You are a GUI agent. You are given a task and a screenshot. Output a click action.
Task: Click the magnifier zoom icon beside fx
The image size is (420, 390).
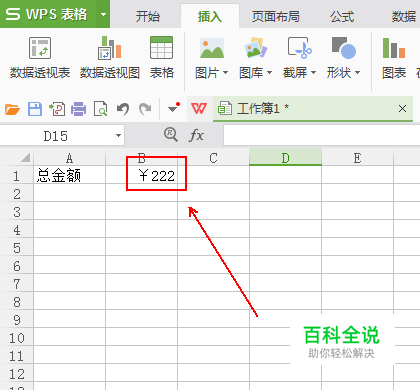[x=171, y=135]
